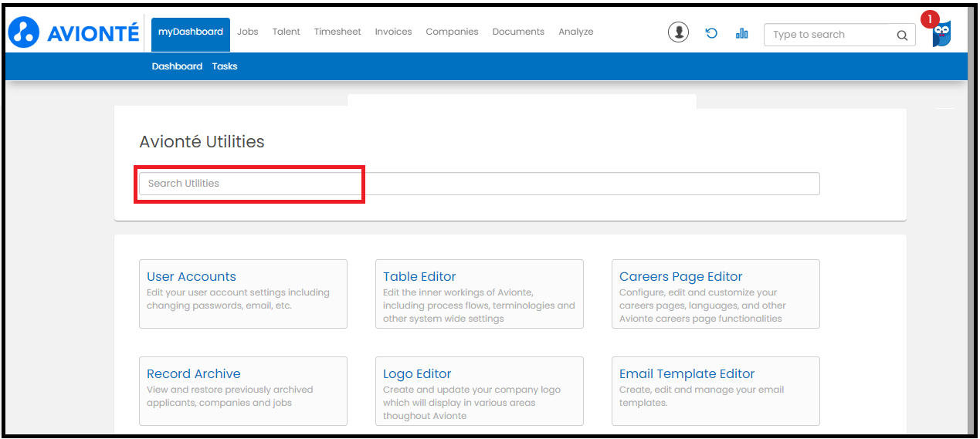Click the Table Editor description text
980x439 pixels.
pyautogui.click(x=479, y=306)
